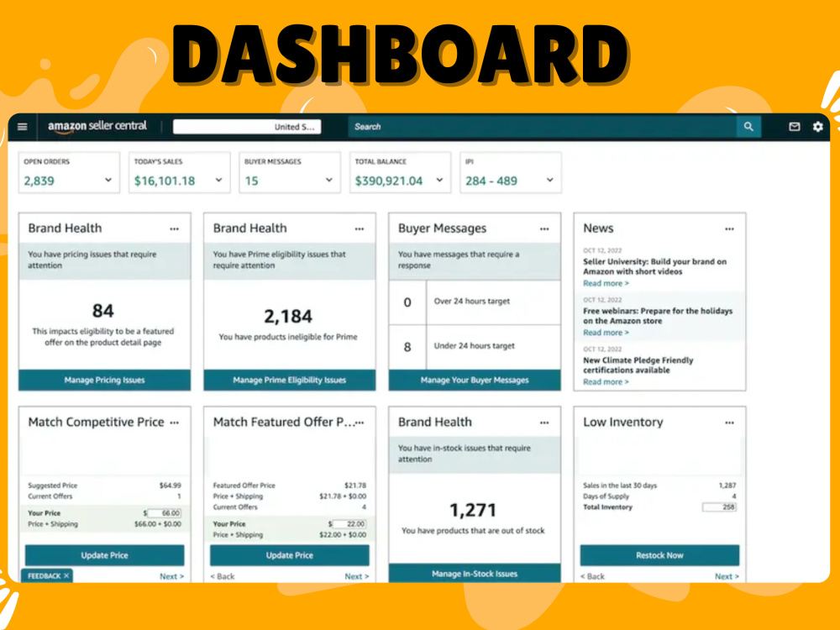
Task: Open options menu on Match Featured Offer card
Action: point(360,423)
